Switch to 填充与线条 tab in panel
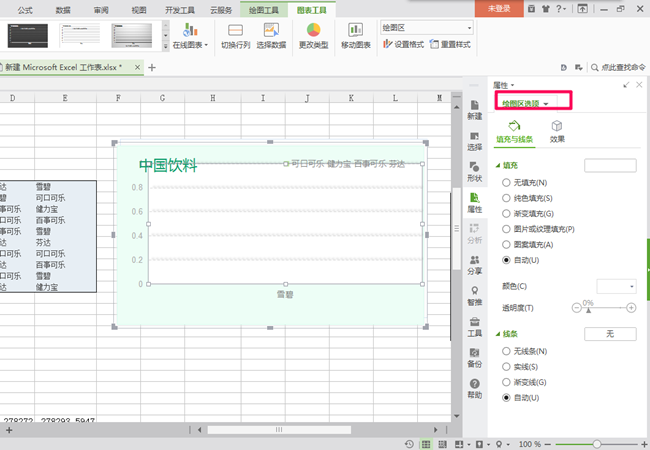Image resolution: width=650 pixels, height=450 pixels. pyautogui.click(x=514, y=132)
